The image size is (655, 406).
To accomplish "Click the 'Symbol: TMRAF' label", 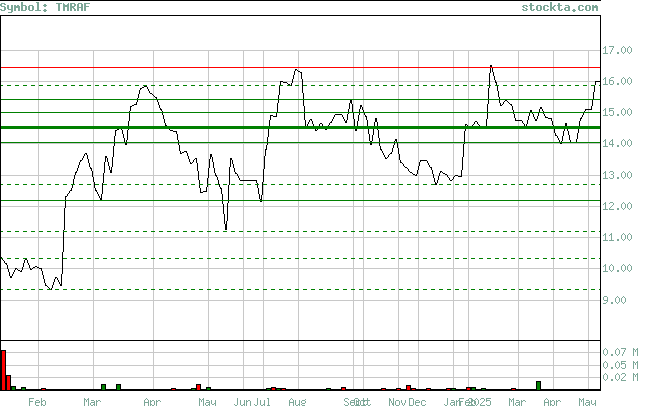I will tap(45, 7).
